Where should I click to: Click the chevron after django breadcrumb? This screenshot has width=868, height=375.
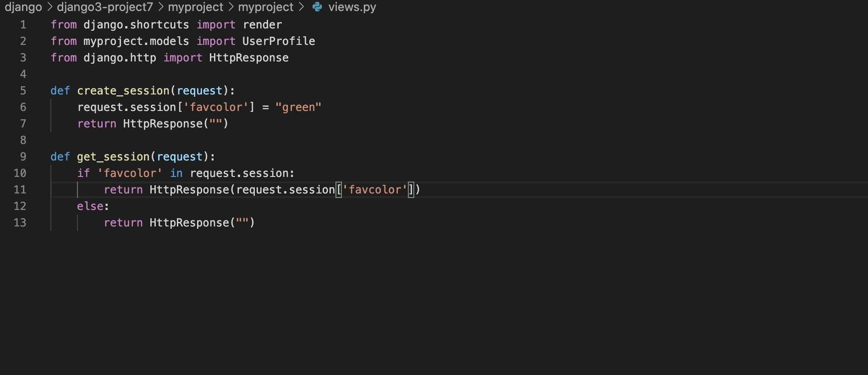click(49, 7)
